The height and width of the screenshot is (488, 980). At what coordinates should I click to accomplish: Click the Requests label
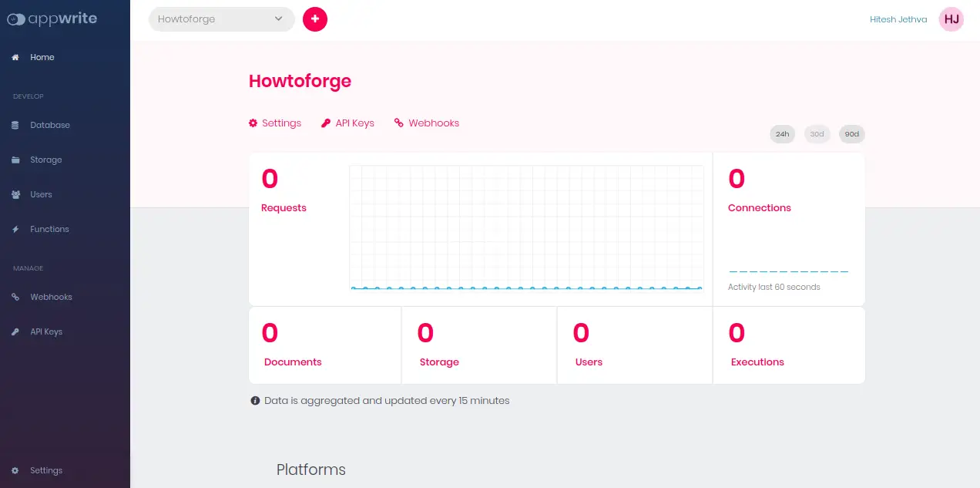(284, 208)
